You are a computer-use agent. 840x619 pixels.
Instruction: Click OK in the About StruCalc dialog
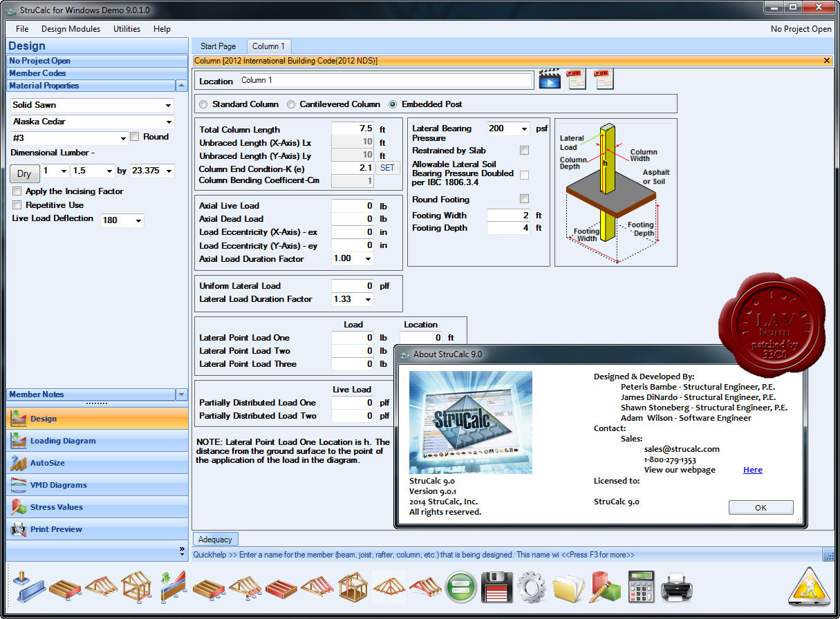point(760,507)
